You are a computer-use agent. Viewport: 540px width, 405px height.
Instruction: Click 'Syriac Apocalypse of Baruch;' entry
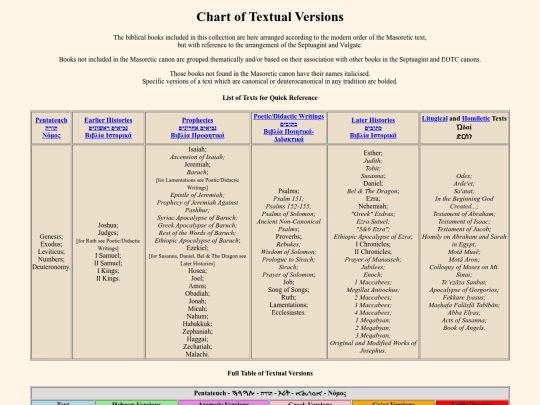tap(197, 218)
